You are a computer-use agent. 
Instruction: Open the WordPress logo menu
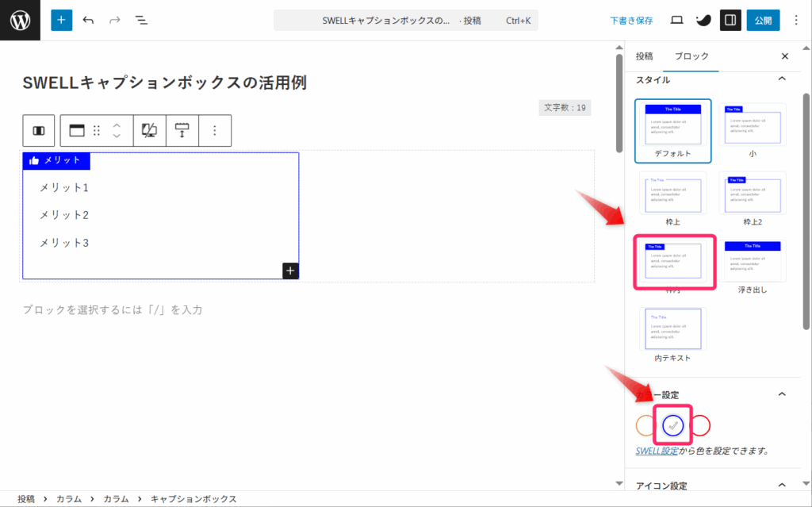point(20,20)
